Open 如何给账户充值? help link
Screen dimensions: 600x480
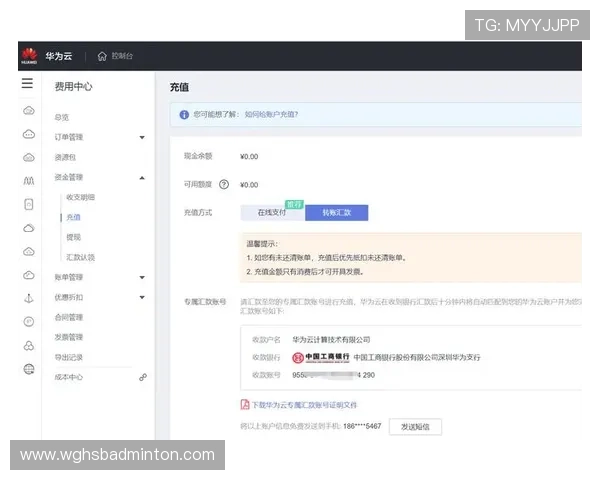[271, 114]
